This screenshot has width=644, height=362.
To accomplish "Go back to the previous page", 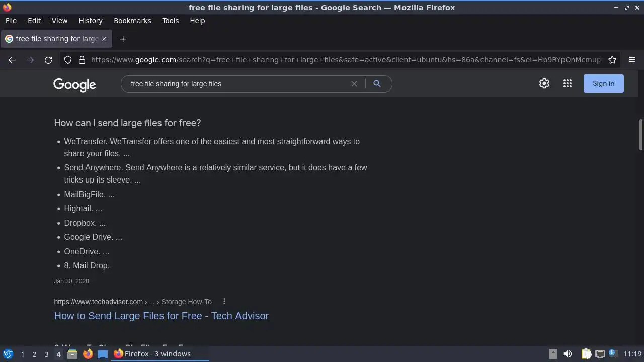I will 12,60.
